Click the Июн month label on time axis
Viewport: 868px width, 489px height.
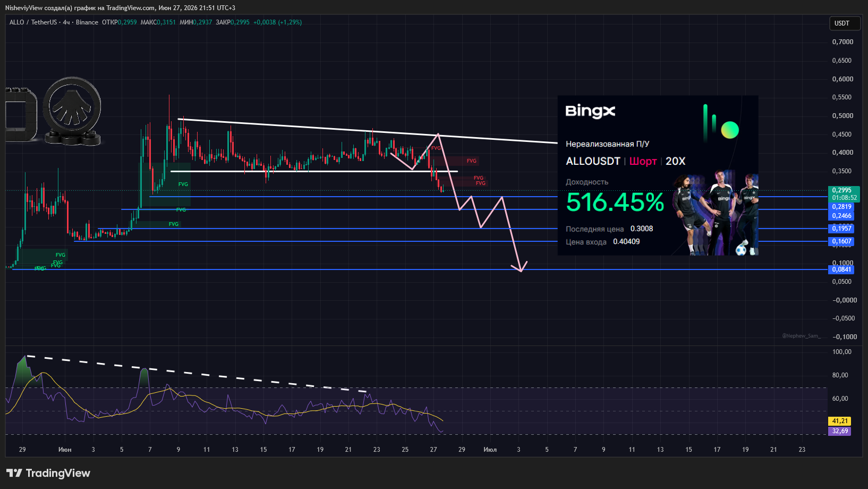65,450
